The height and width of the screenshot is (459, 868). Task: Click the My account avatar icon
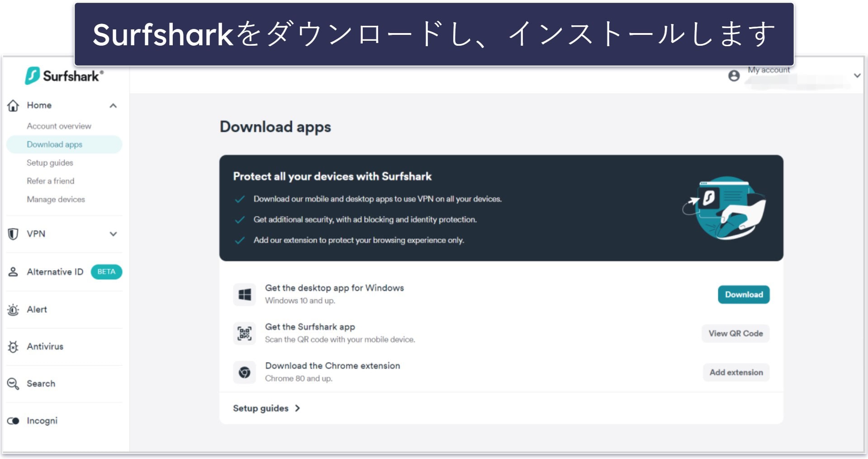pos(734,76)
